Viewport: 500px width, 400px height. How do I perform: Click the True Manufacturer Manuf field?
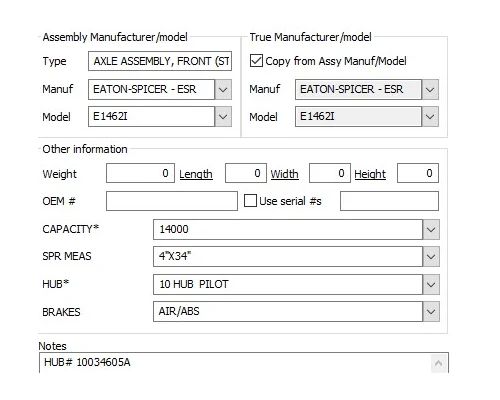(358, 89)
